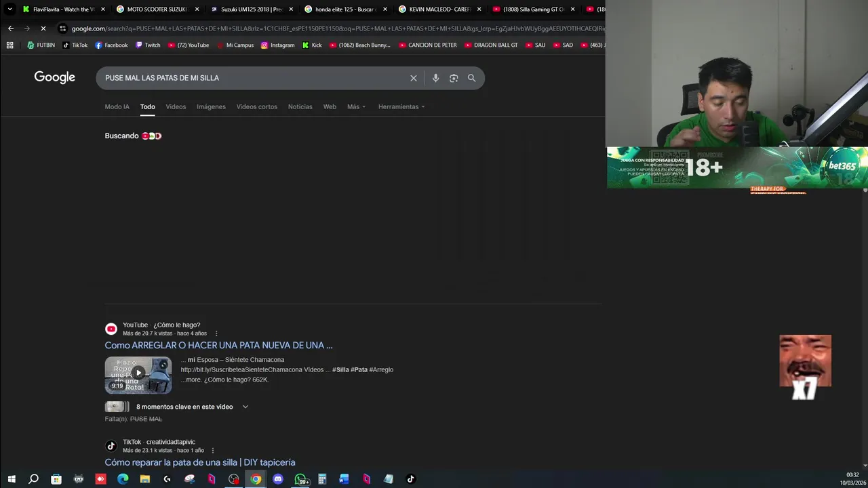Open Logitech G HUB from the taskbar
Screen dimensions: 868x488
[x=167, y=479]
